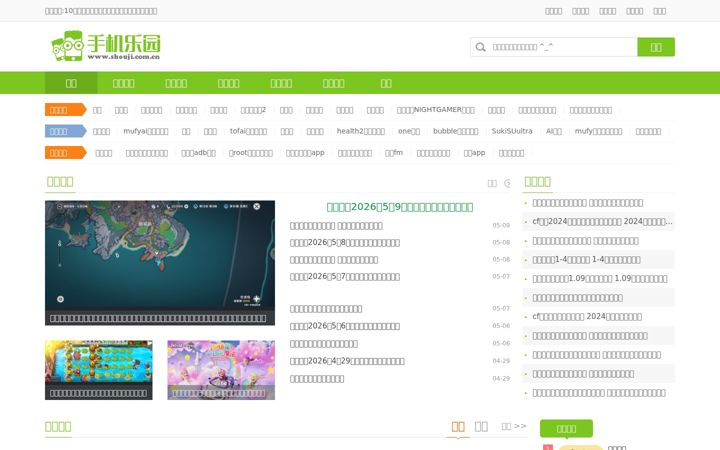
Task: Select the gray inactive tab beside the orange tab
Action: point(481,427)
